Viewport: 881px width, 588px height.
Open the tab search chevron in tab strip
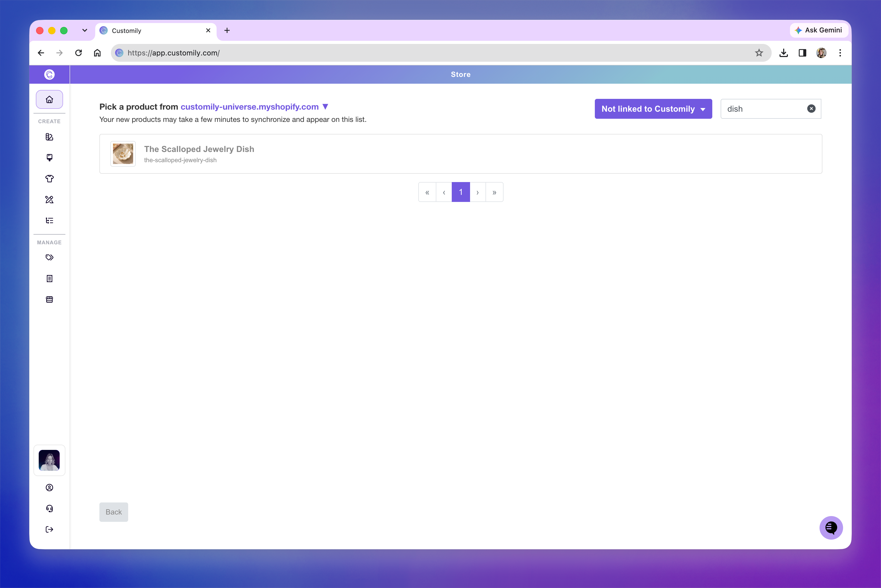pyautogui.click(x=85, y=30)
